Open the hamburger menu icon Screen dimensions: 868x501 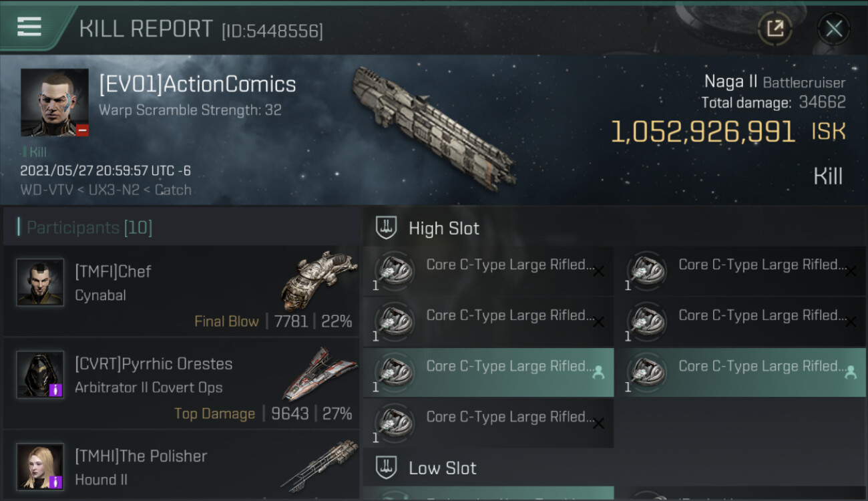pos(29,27)
